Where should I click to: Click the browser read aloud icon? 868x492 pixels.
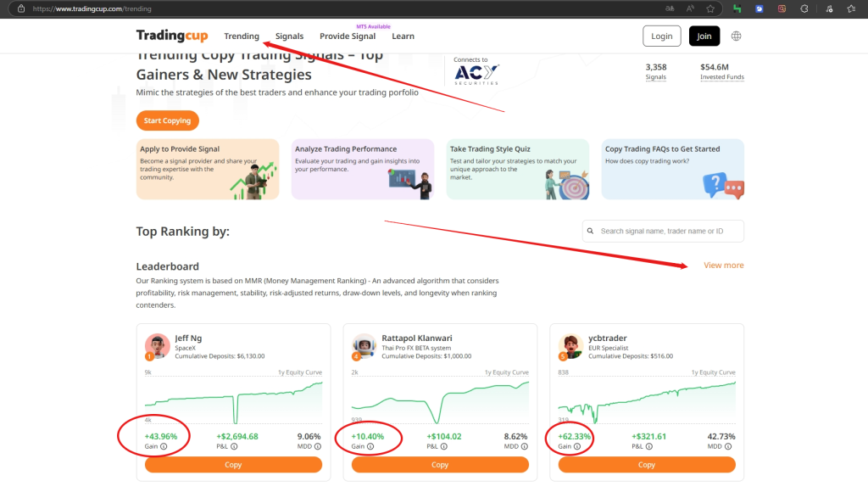pos(691,8)
